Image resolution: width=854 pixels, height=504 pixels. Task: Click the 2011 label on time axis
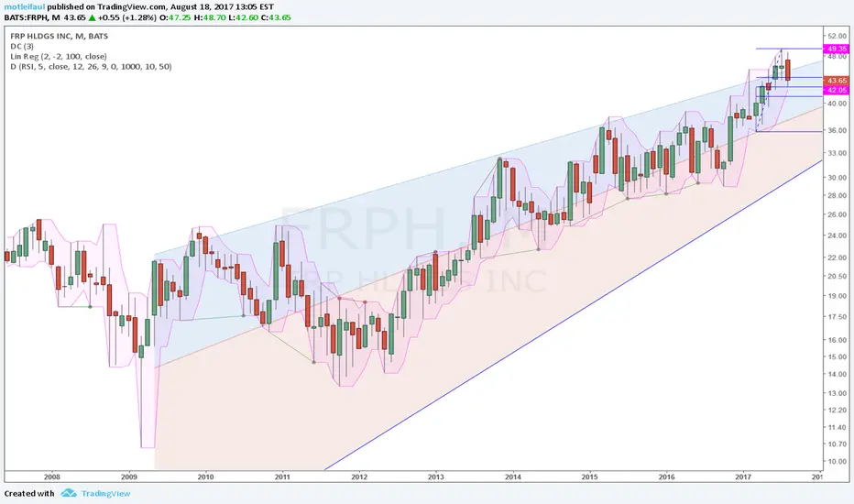(x=282, y=477)
